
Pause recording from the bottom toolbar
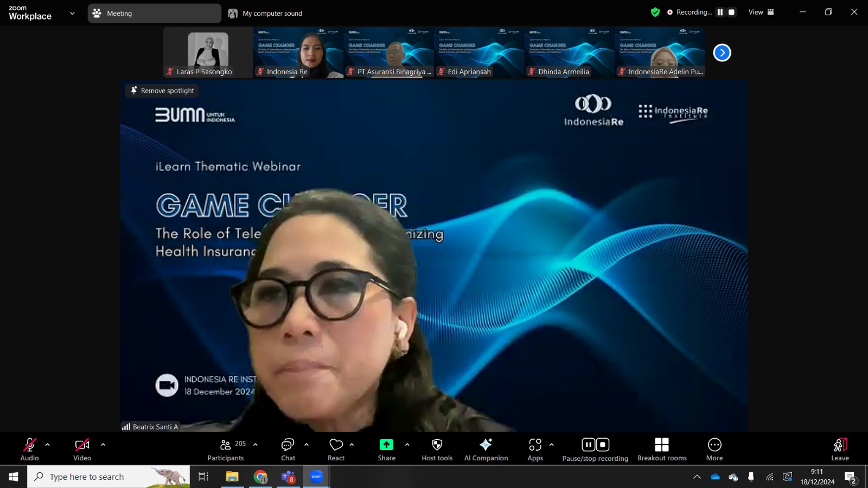point(589,445)
